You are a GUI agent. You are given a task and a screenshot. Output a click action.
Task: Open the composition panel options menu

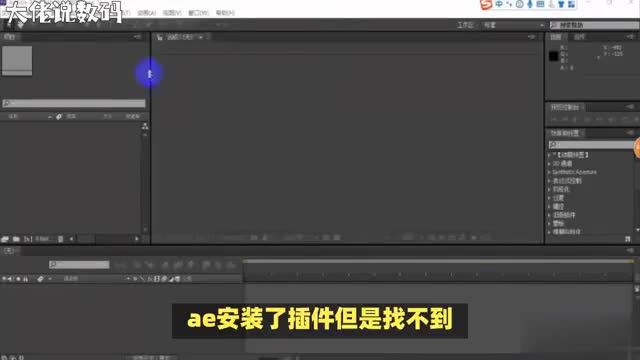coord(531,37)
